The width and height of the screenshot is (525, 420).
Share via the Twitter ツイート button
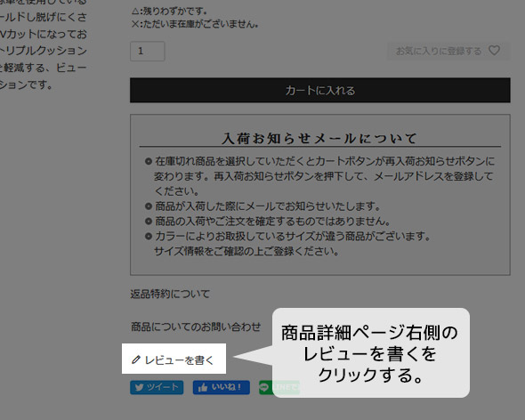pyautogui.click(x=157, y=387)
